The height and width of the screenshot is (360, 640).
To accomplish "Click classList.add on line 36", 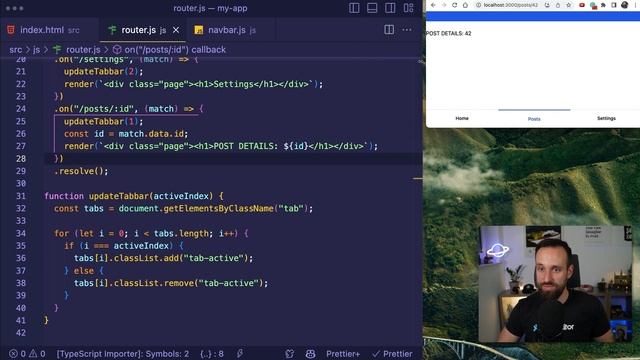I will point(146,258).
